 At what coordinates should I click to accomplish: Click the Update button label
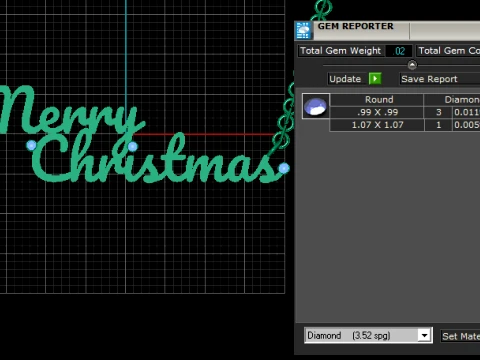click(345, 79)
